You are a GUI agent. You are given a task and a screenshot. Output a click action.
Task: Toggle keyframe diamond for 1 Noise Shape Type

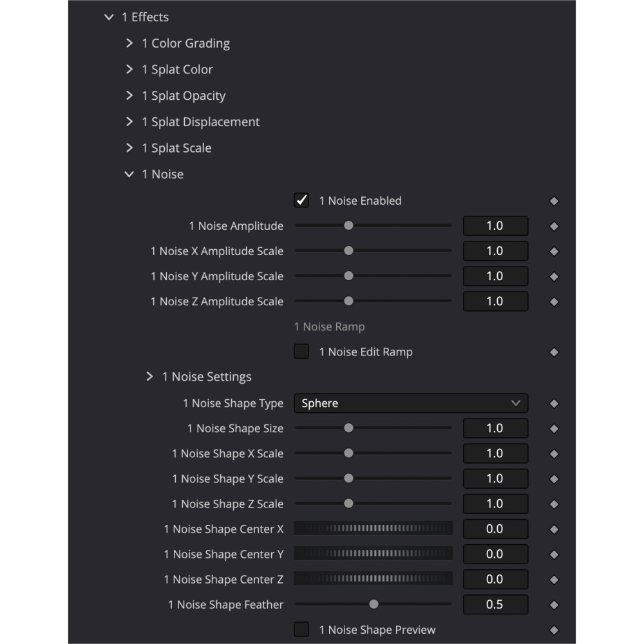point(554,404)
